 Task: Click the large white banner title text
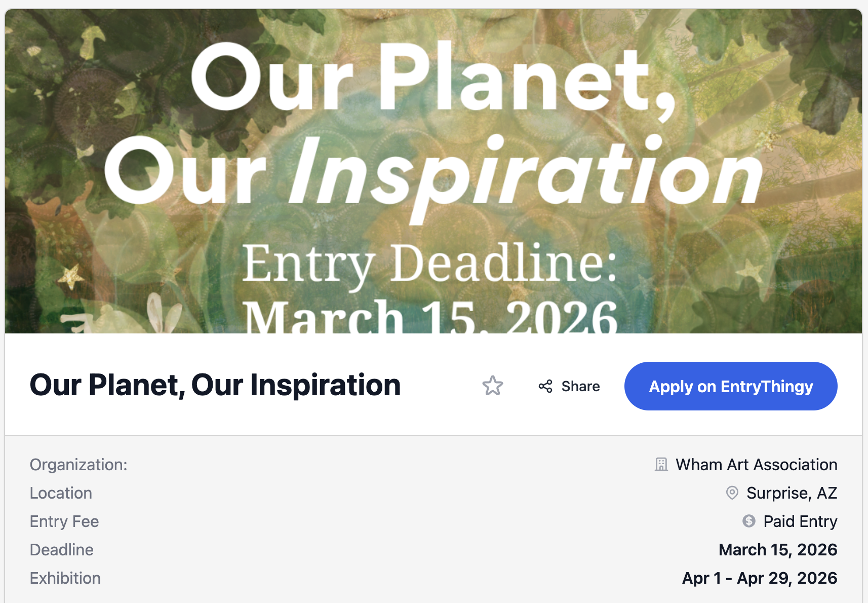coord(433,124)
